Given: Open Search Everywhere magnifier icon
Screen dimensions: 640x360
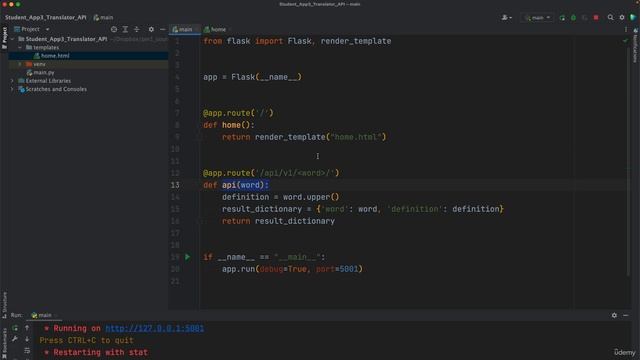Looking at the screenshot, I should coord(610,18).
